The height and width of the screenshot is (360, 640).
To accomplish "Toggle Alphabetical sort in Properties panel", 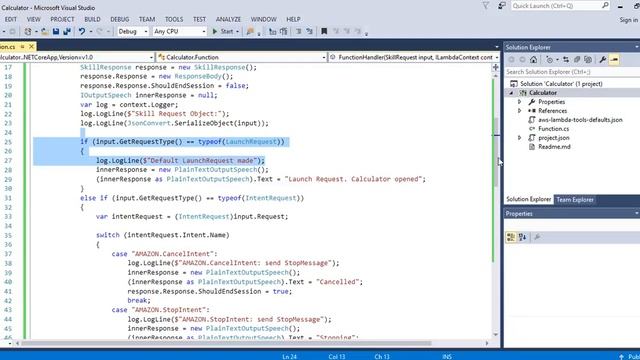I will tap(522, 237).
